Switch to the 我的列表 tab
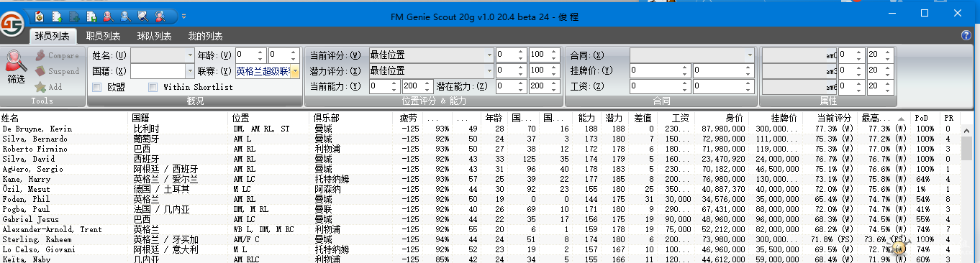980x263 pixels. coord(206,36)
